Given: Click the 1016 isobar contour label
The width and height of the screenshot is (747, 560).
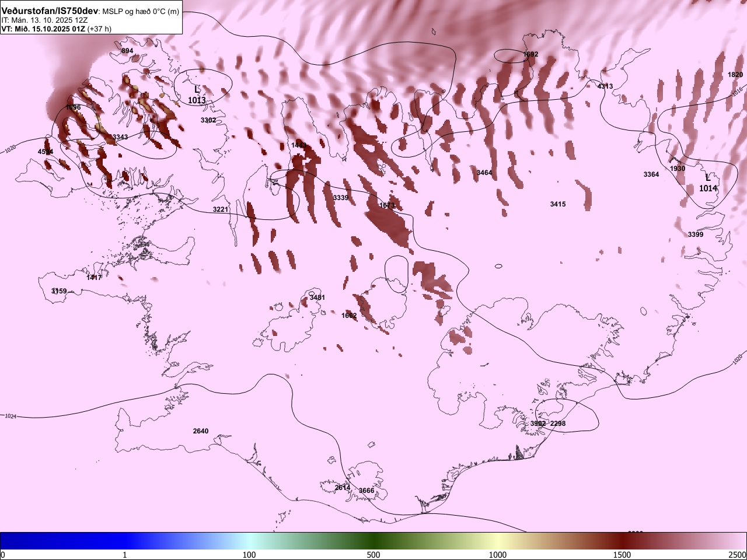Looking at the screenshot, I should [736, 90].
